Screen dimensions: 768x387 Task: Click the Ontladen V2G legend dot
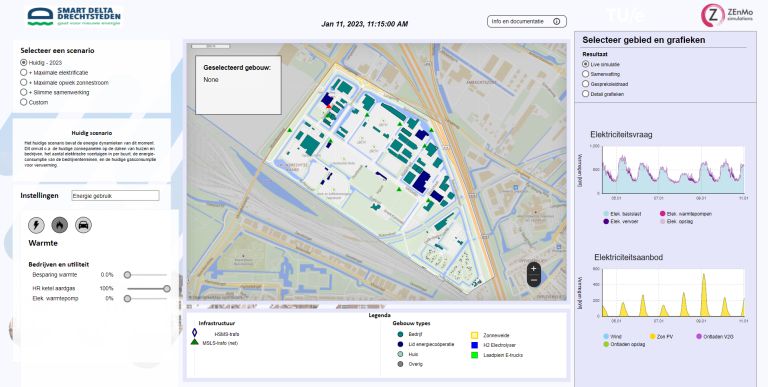point(699,337)
